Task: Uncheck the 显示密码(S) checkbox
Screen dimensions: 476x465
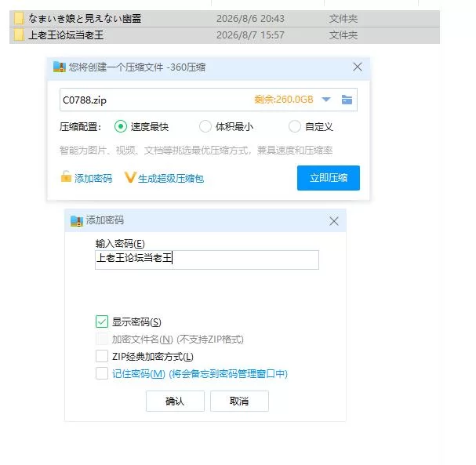Action: pyautogui.click(x=102, y=322)
